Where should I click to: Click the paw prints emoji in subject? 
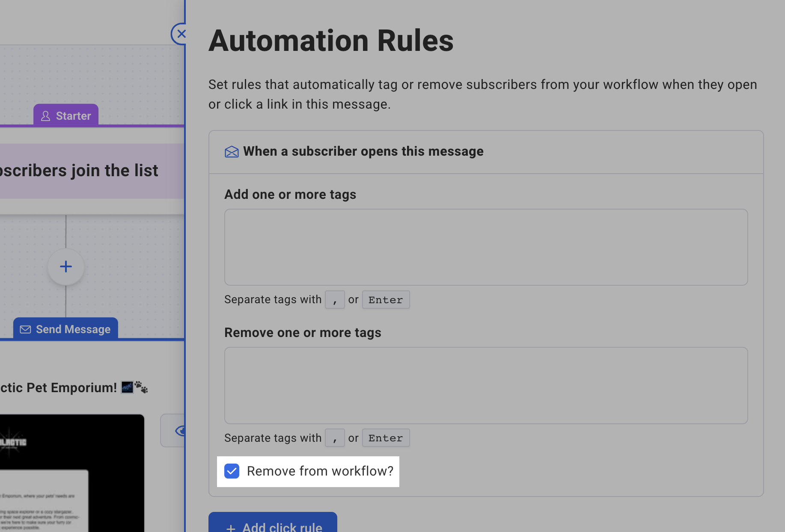click(x=141, y=387)
